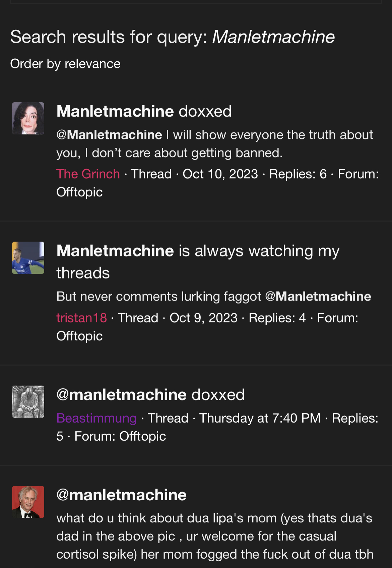The image size is (392, 568).
Task: Click "Order by relevance" text
Action: pyautogui.click(x=65, y=64)
